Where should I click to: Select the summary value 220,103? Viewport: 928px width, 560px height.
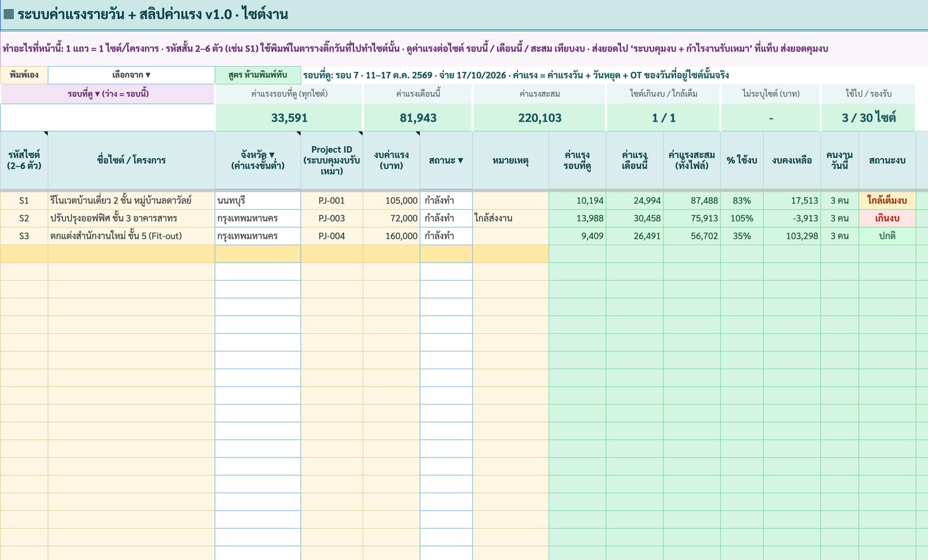pyautogui.click(x=539, y=118)
